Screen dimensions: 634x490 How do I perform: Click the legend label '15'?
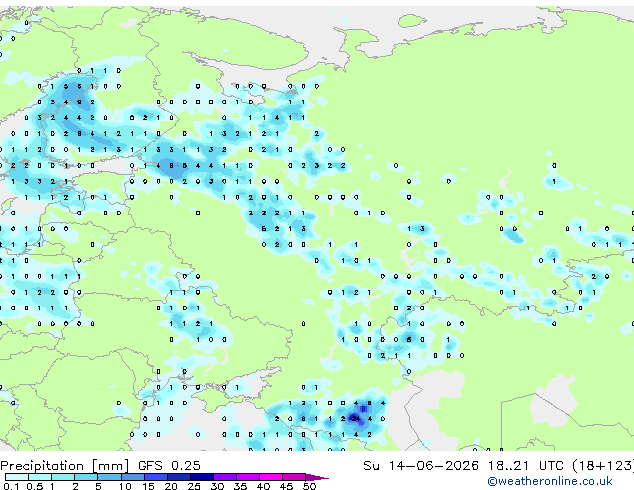[x=148, y=486]
